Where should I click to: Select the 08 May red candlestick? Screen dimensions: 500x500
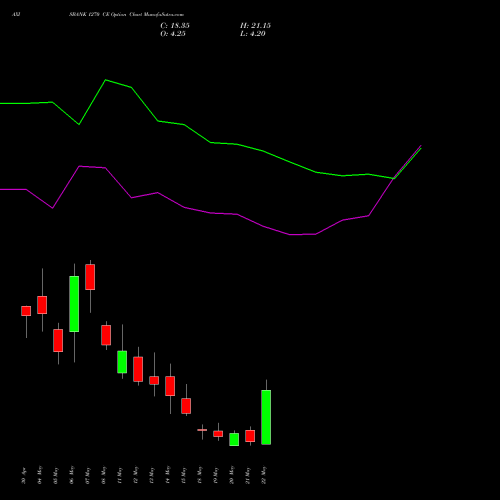pos(106,335)
